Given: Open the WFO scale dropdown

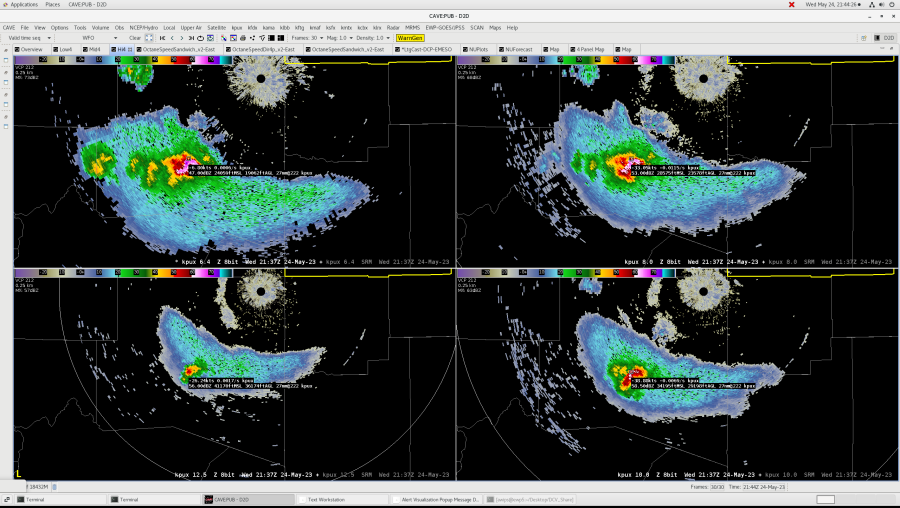Looking at the screenshot, I should point(100,38).
